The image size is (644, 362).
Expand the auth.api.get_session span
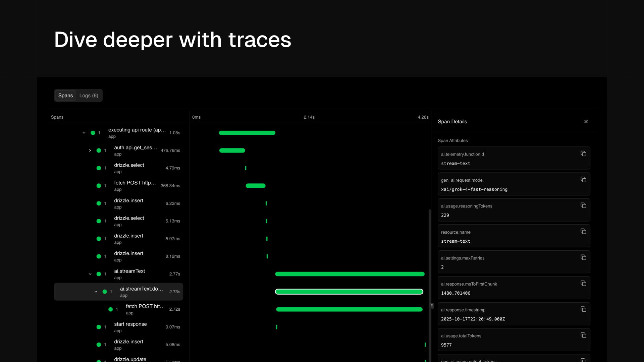(x=90, y=150)
